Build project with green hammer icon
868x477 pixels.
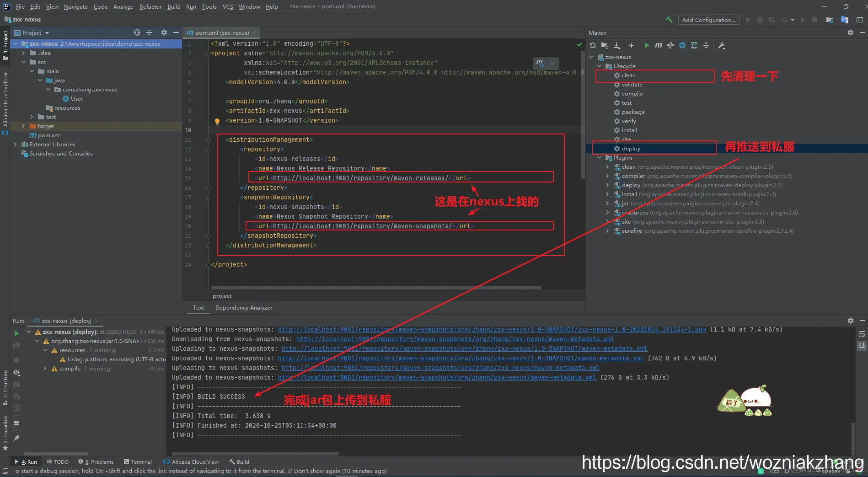[x=669, y=20]
